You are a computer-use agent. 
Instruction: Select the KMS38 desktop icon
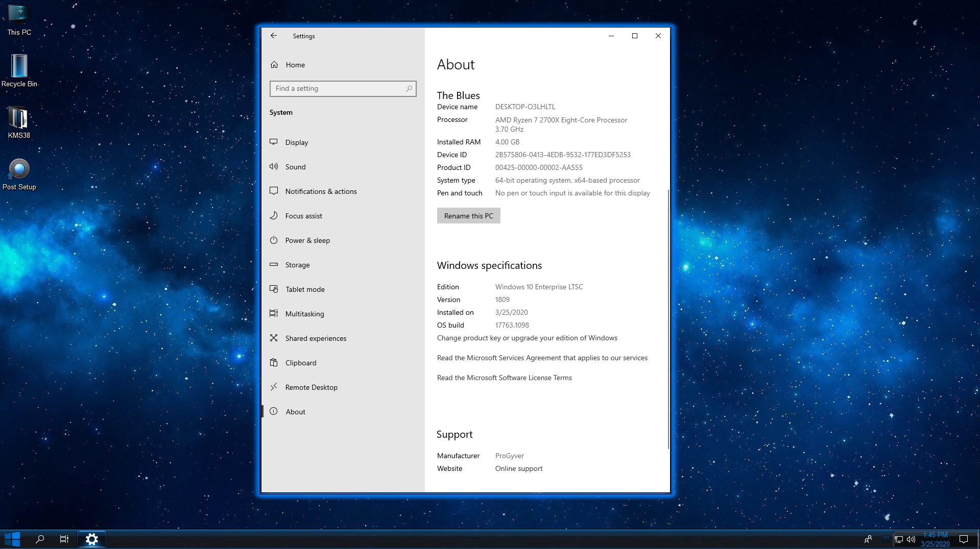(x=19, y=122)
